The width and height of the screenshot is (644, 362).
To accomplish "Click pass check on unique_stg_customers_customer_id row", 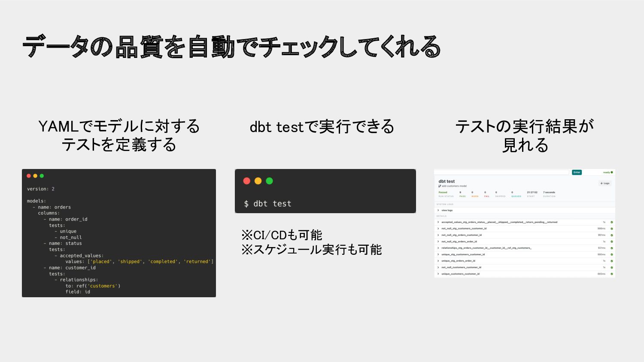I will point(612,254).
